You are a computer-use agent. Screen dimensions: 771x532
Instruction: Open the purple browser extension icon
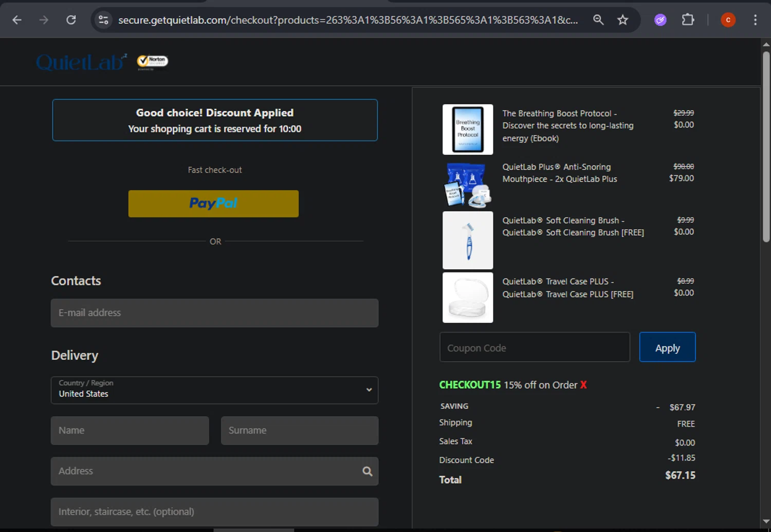click(660, 20)
